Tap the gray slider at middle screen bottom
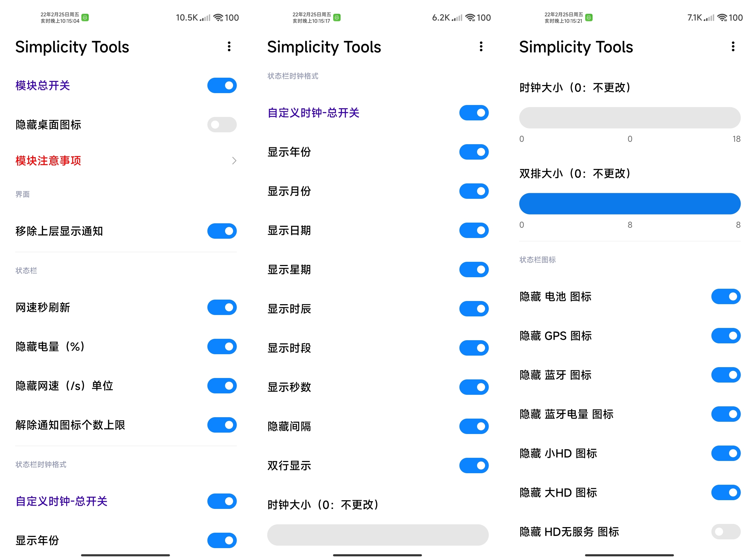The width and height of the screenshot is (756, 560). [378, 535]
